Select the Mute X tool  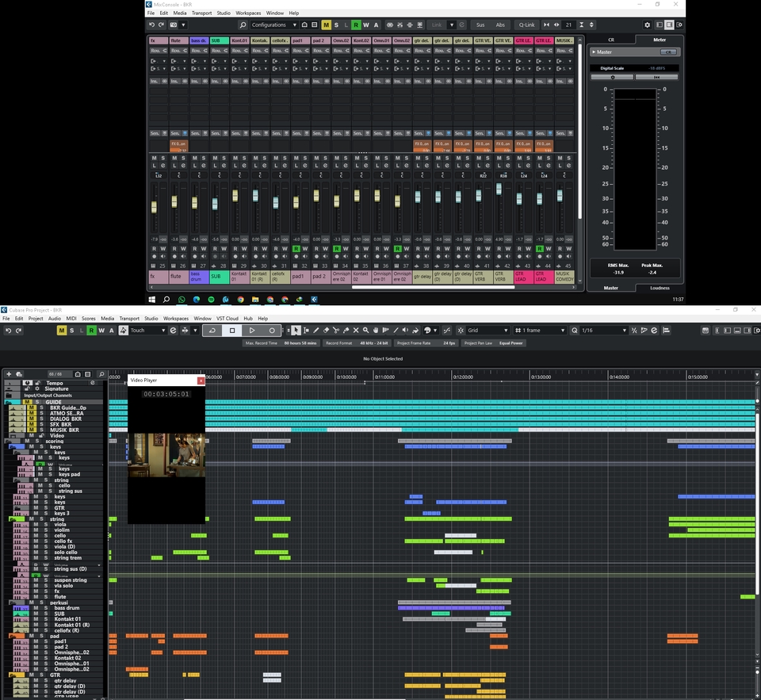click(x=356, y=331)
